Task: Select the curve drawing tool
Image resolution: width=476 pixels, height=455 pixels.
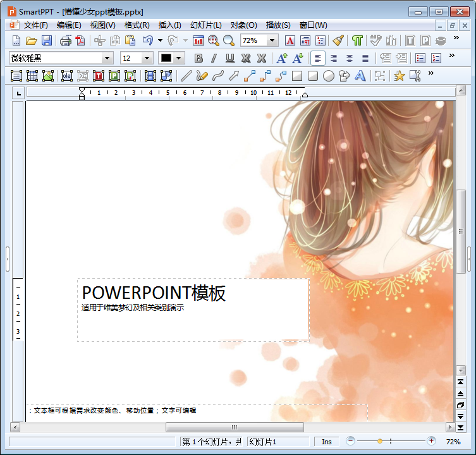Action: click(218, 76)
